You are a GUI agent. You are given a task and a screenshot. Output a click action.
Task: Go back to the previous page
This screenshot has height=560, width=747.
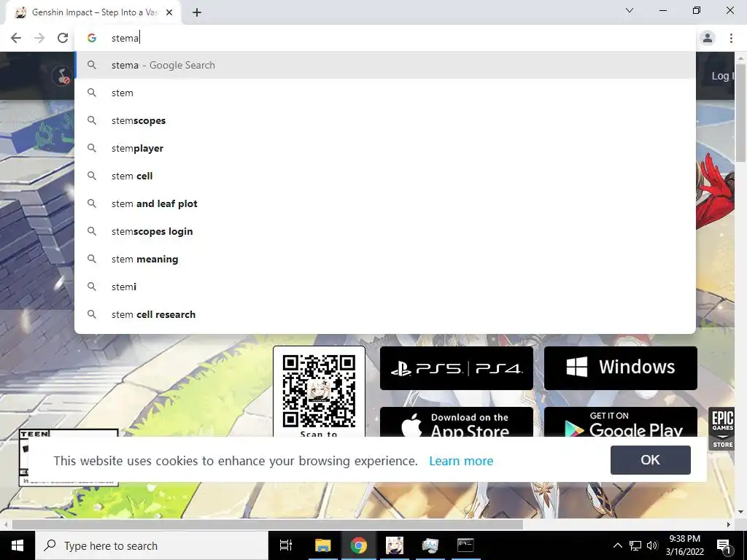[16, 38]
